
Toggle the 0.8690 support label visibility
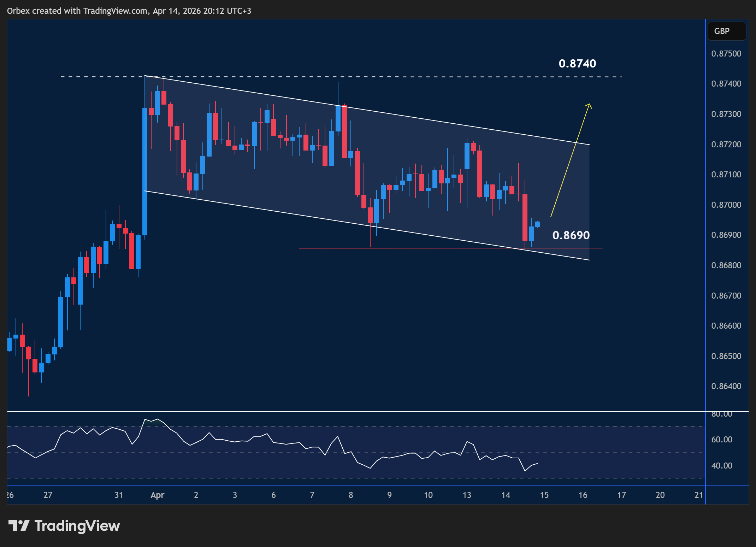coord(571,235)
